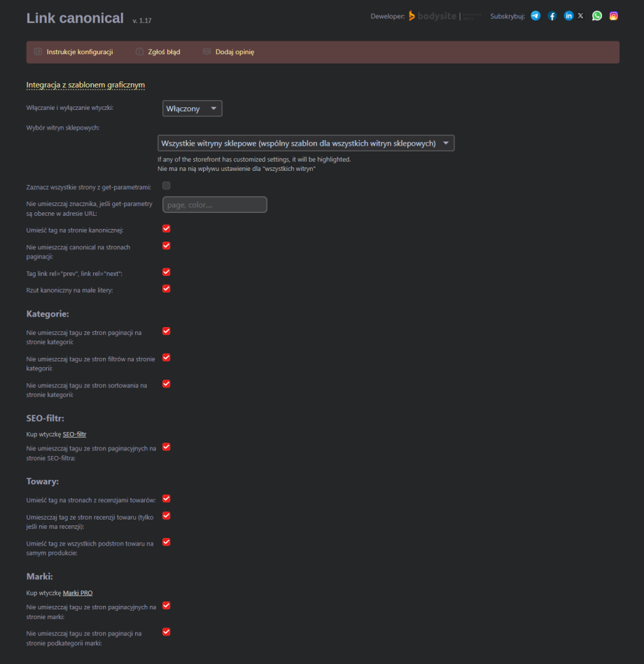
Task: Click the warning icon beside Zgłoś błąd
Action: pos(139,52)
